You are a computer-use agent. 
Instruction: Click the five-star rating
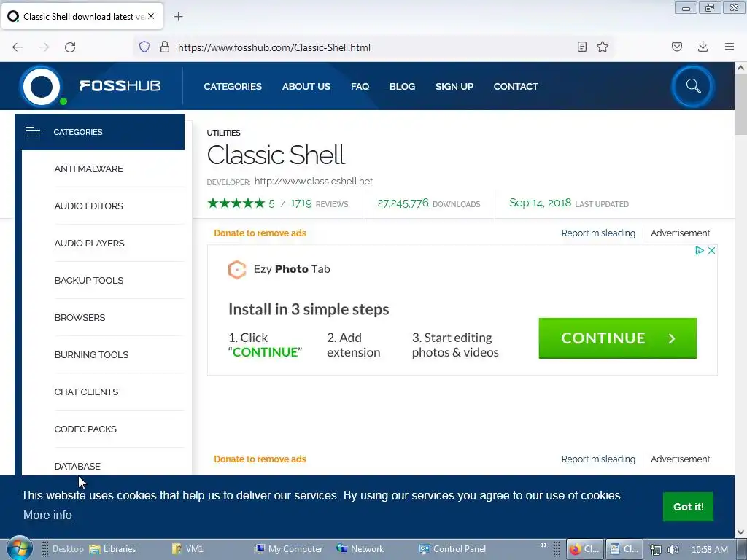(x=236, y=203)
